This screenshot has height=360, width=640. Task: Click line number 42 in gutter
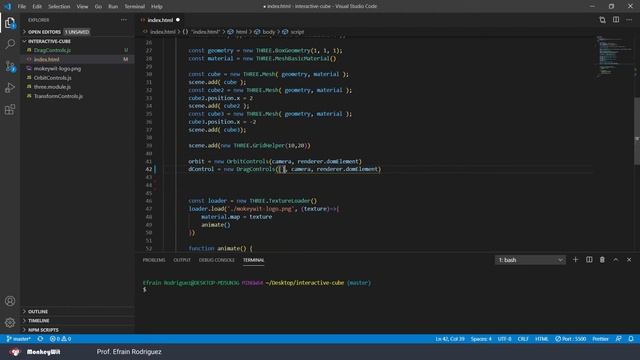point(149,169)
